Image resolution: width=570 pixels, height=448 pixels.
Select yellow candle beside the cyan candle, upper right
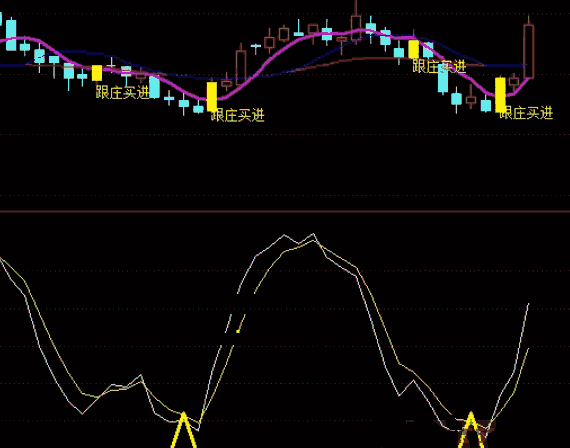413,49
